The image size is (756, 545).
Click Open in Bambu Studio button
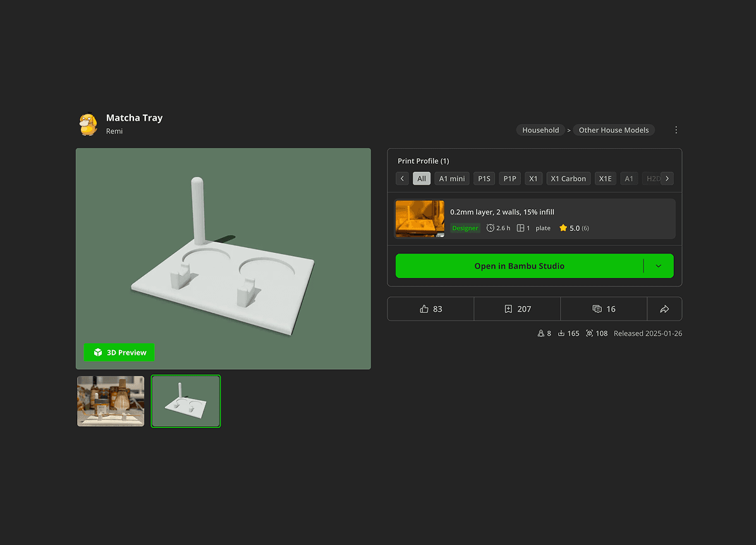519,266
